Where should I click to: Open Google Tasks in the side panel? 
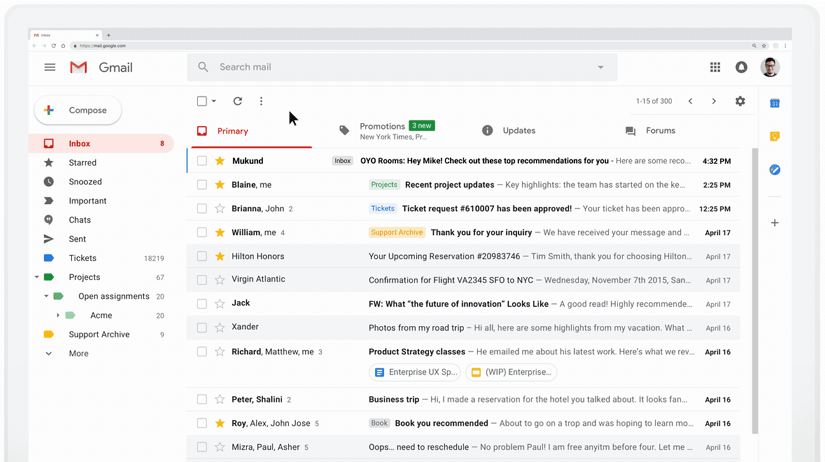774,170
